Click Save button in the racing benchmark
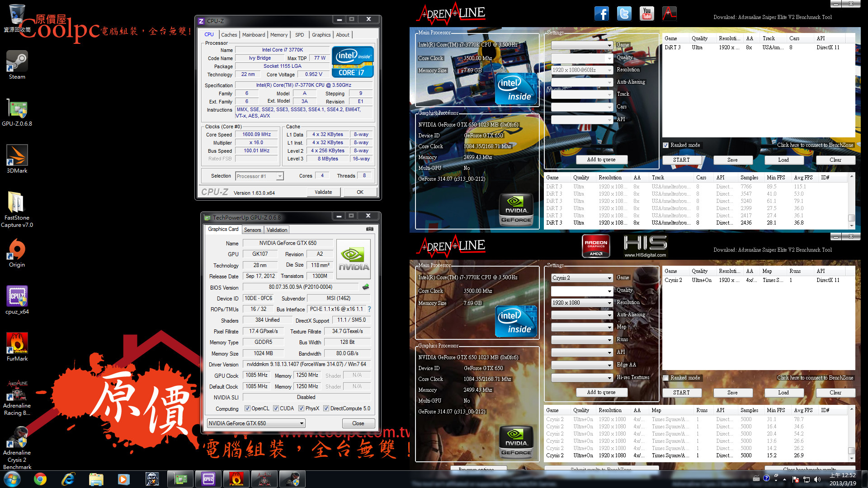 (732, 160)
